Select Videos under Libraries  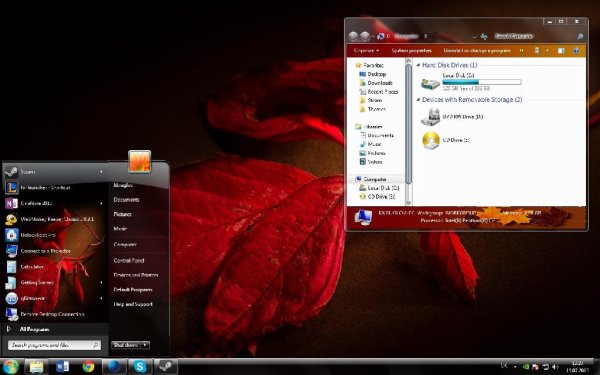[x=371, y=162]
